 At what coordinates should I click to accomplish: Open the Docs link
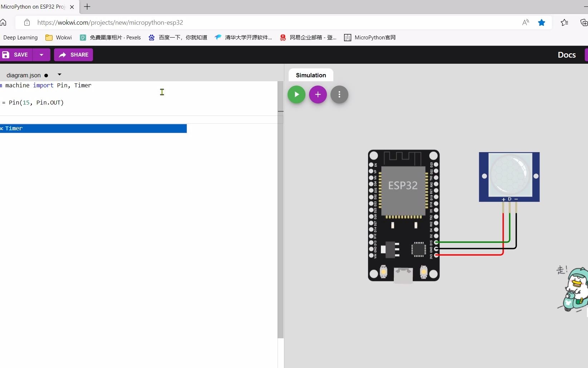567,54
